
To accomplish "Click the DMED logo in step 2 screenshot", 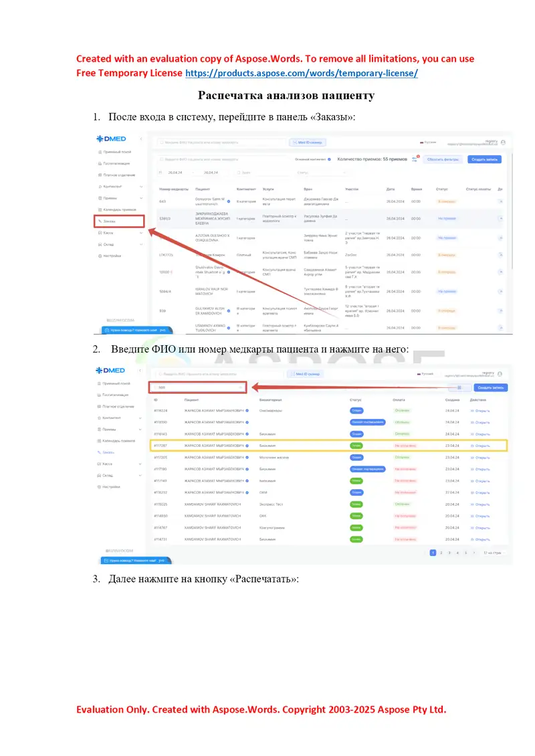I will (x=110, y=370).
